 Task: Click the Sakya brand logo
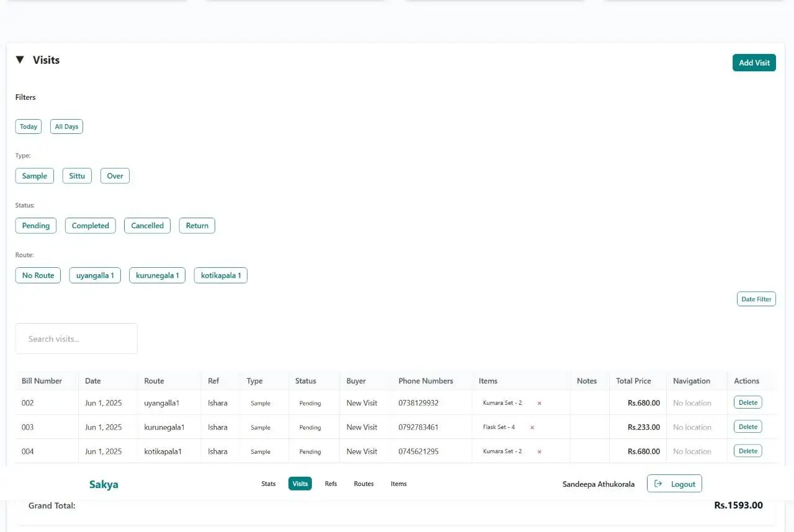tap(104, 484)
